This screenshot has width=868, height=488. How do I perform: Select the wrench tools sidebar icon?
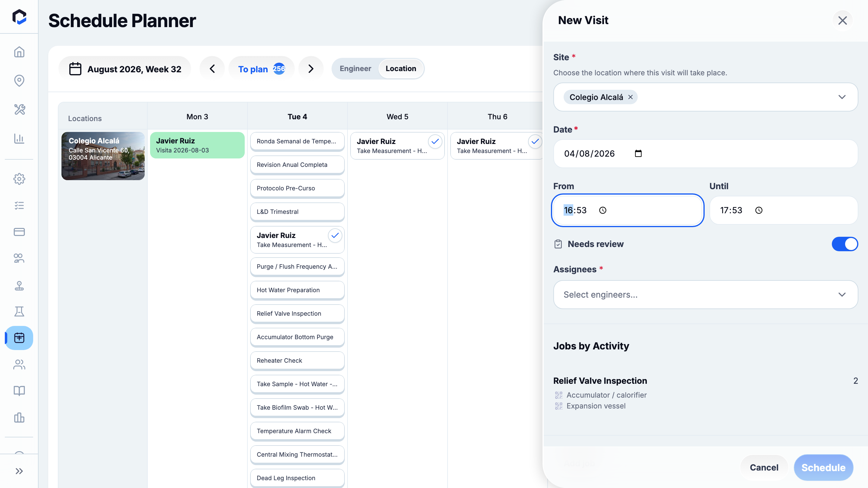[x=19, y=109]
